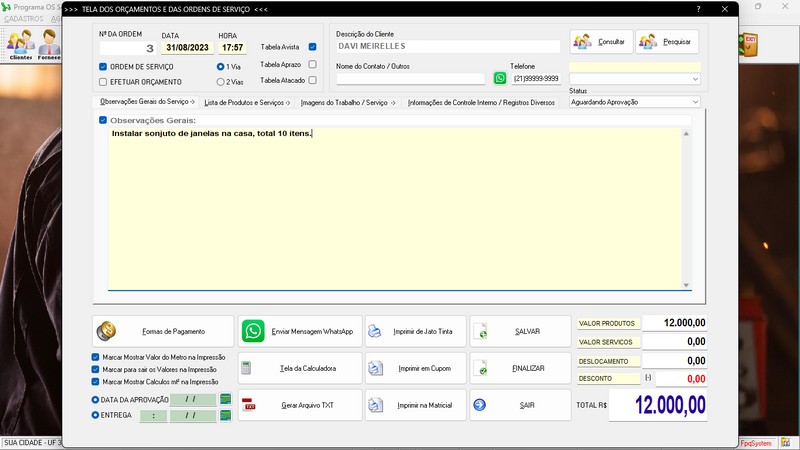Click Imprimir em Cupom

pyautogui.click(x=416, y=368)
